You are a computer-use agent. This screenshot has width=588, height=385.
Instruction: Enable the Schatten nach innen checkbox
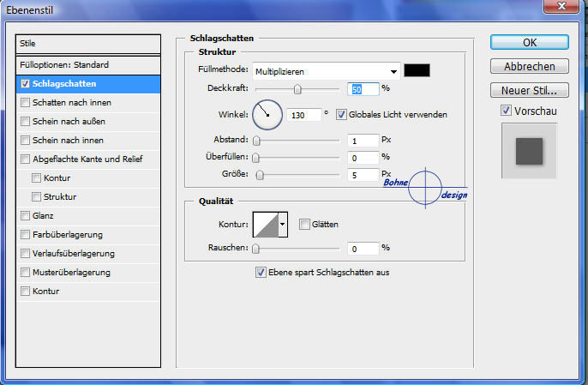coord(26,103)
